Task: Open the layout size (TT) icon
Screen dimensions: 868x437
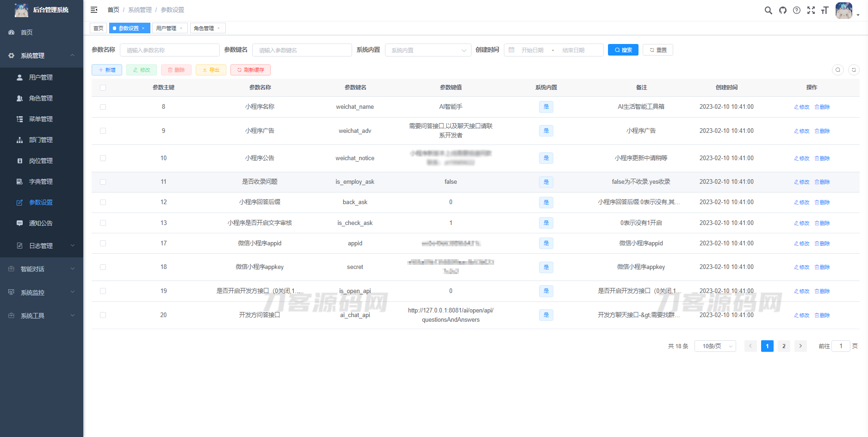Action: point(825,10)
